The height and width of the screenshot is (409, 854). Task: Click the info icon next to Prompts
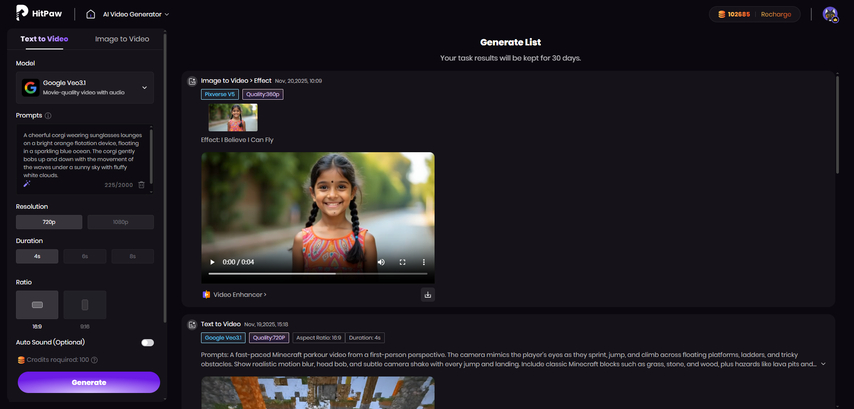click(48, 116)
